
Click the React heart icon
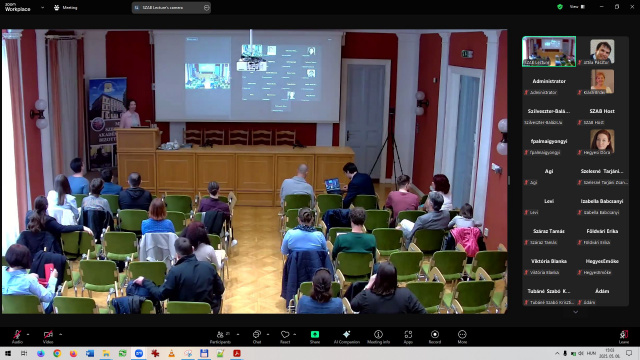pyautogui.click(x=285, y=337)
